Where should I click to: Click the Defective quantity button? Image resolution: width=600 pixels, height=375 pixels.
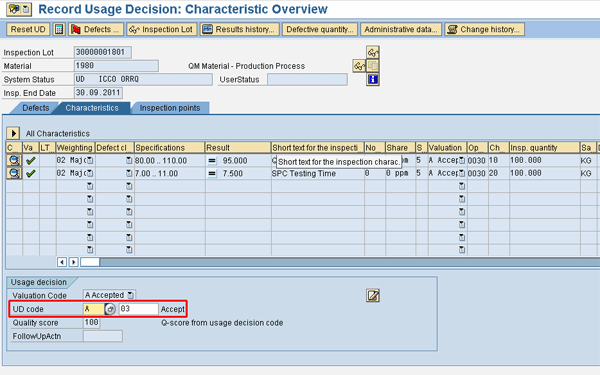coord(320,29)
